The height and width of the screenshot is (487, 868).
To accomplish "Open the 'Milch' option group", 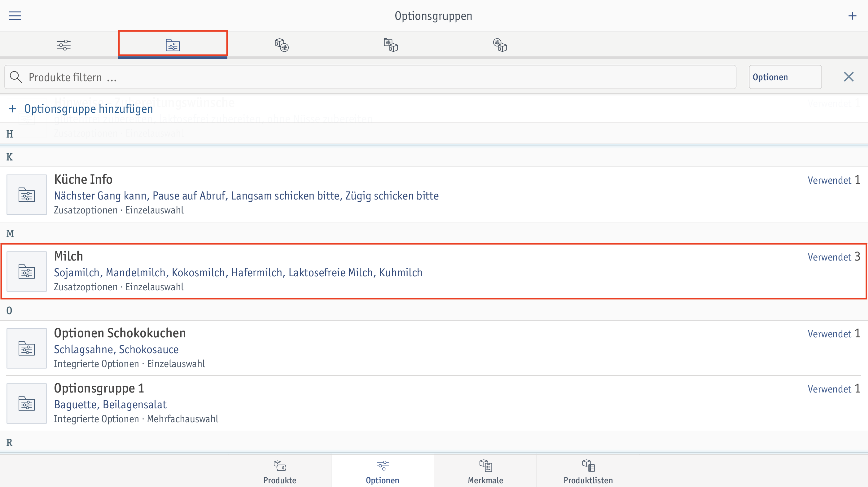I will [434, 271].
